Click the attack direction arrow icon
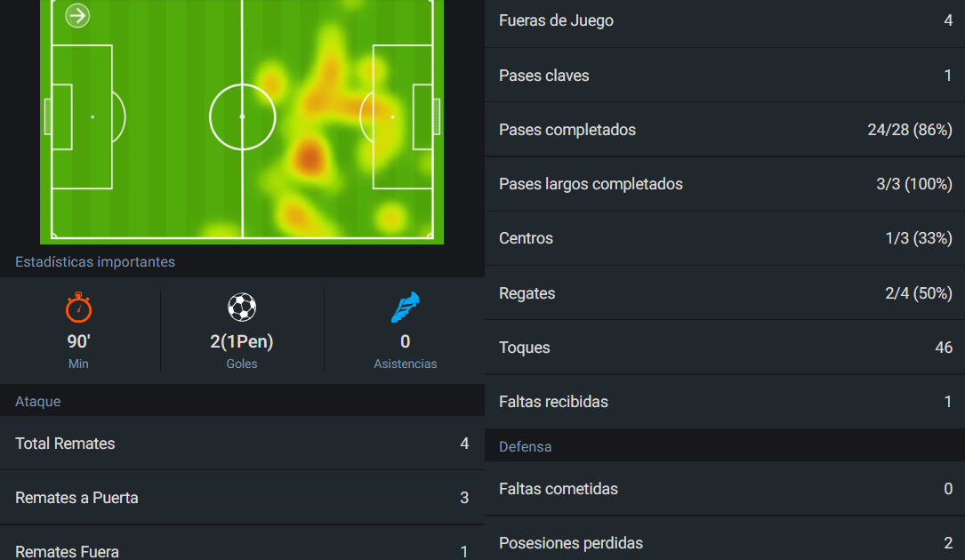965x560 pixels. coord(77,15)
